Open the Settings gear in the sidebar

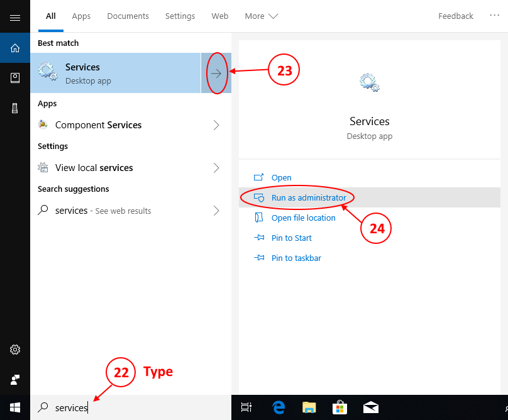[15, 350]
